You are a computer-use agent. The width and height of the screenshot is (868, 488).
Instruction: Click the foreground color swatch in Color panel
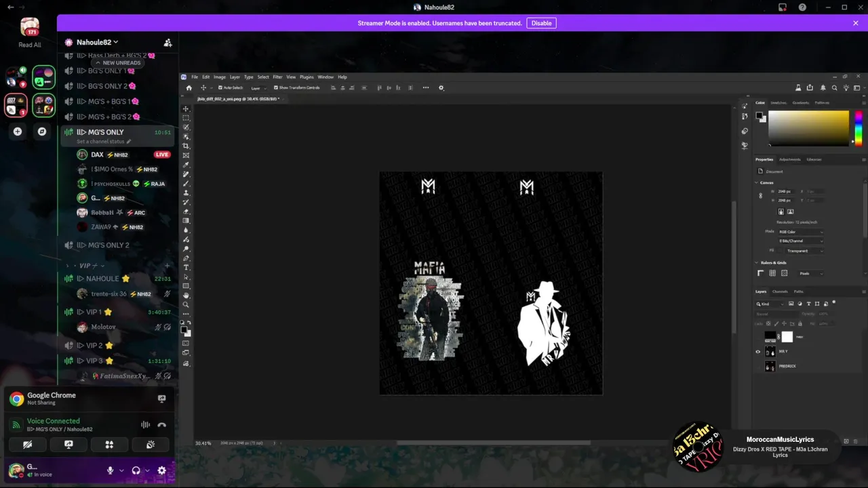pos(759,115)
